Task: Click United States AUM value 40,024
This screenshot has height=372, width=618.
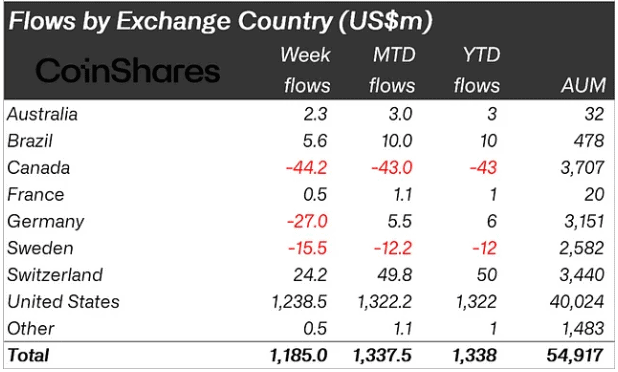Action: click(x=577, y=302)
